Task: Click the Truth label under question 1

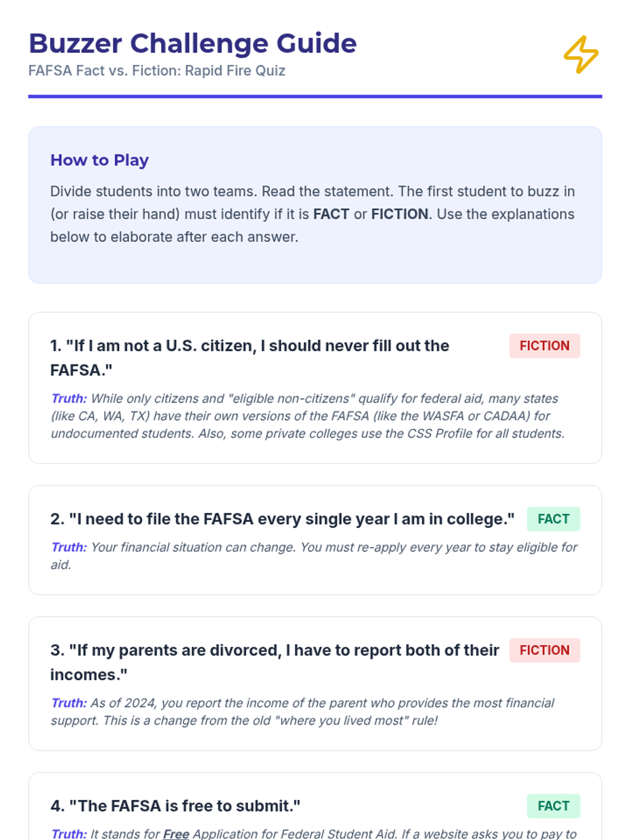Action: [x=69, y=398]
